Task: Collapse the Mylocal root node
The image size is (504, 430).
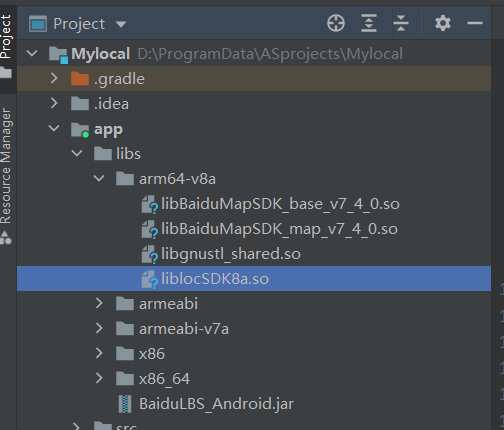Action: point(32,53)
